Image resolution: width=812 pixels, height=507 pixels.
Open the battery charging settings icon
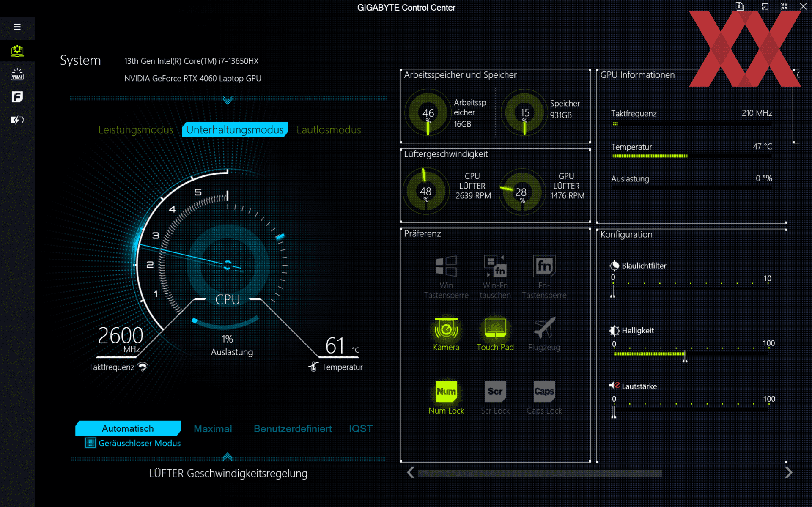tap(17, 120)
